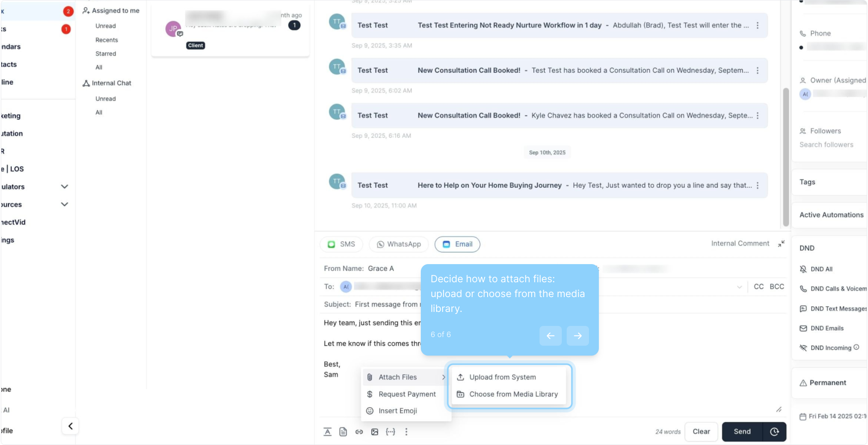Select Choose from Media Library option
Viewport: 868px width, 445px height.
[513, 394]
